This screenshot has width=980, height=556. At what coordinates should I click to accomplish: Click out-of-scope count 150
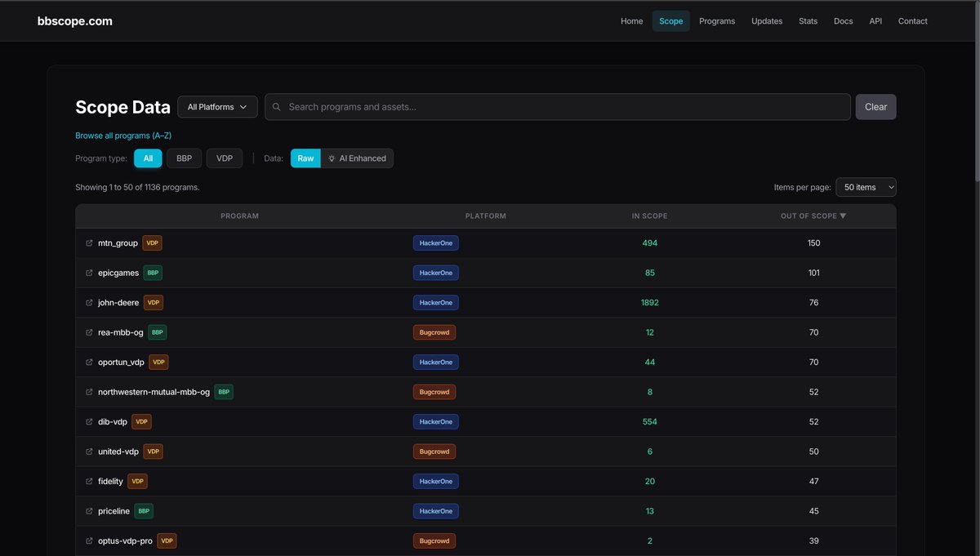pyautogui.click(x=813, y=243)
